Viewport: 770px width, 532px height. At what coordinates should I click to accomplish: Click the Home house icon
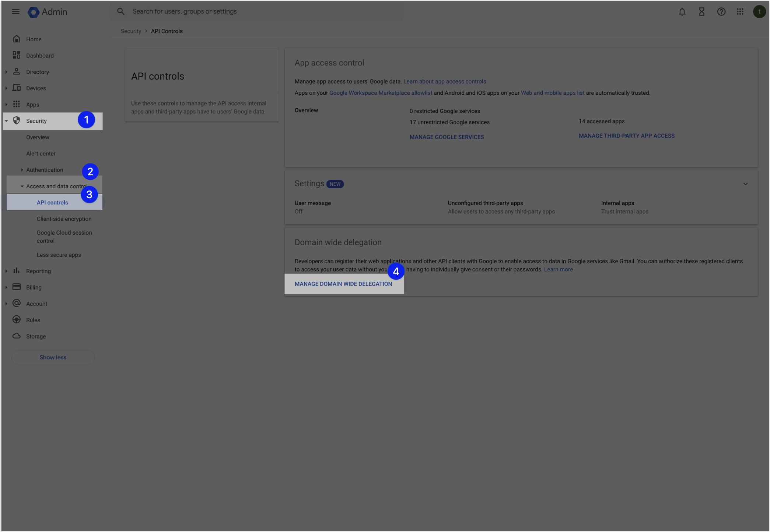[17, 39]
